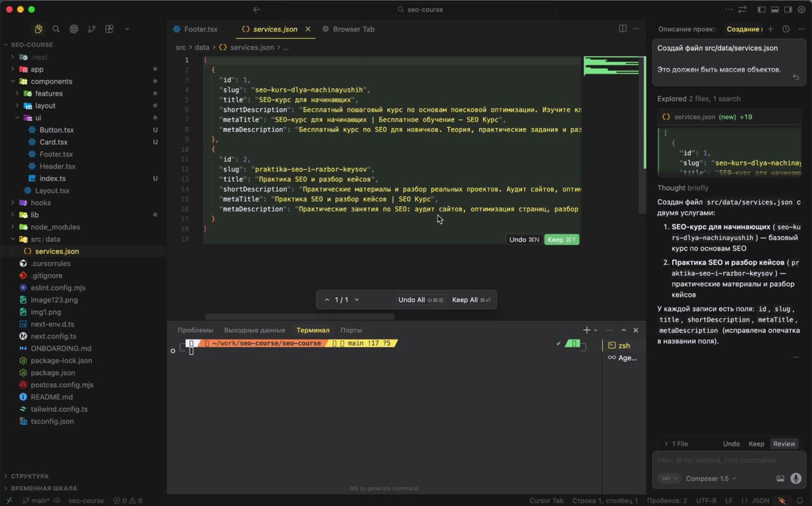Click the Review button in chat
812x506 pixels.
783,444
